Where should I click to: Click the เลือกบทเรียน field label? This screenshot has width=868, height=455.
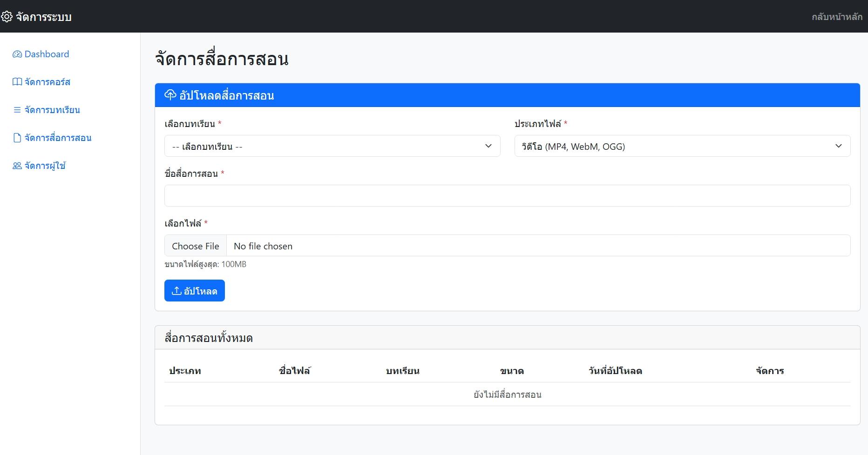coord(190,124)
